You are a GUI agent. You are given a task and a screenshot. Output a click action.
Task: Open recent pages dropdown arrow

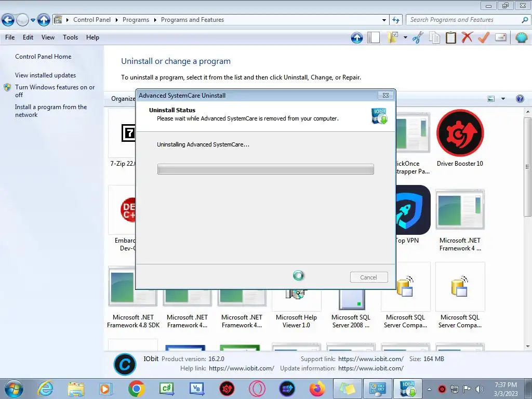click(33, 20)
